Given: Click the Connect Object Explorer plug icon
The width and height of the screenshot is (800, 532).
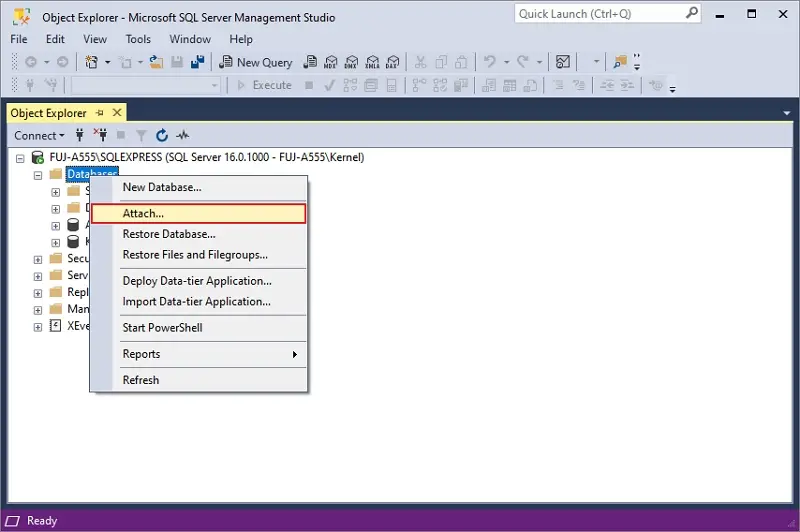Looking at the screenshot, I should pyautogui.click(x=80, y=135).
